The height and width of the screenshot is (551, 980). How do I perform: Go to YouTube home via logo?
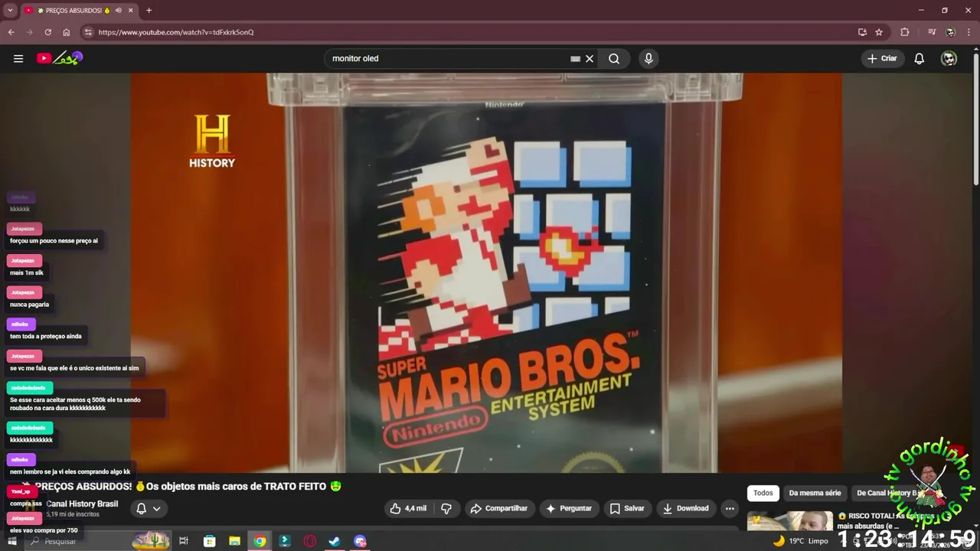point(59,58)
